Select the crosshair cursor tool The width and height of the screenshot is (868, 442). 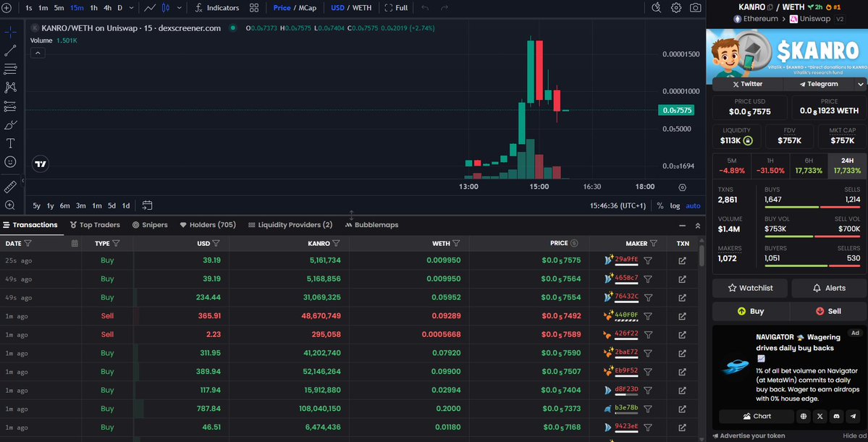tap(10, 32)
